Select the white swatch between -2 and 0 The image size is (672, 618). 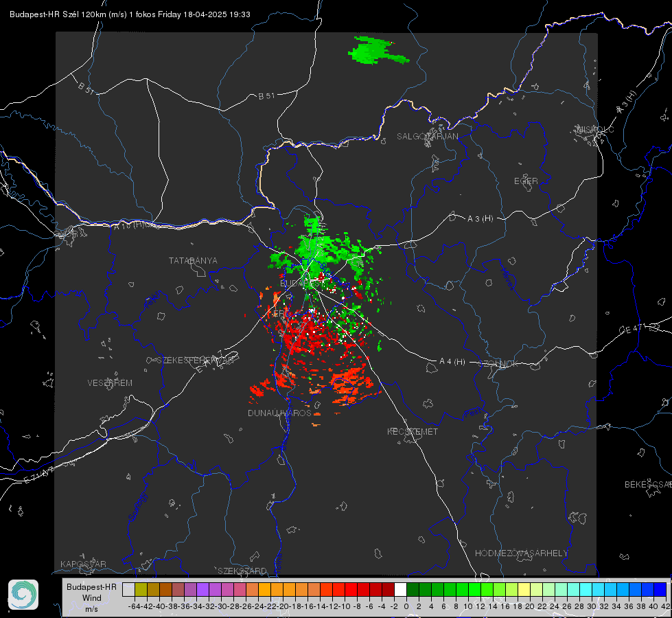click(400, 589)
